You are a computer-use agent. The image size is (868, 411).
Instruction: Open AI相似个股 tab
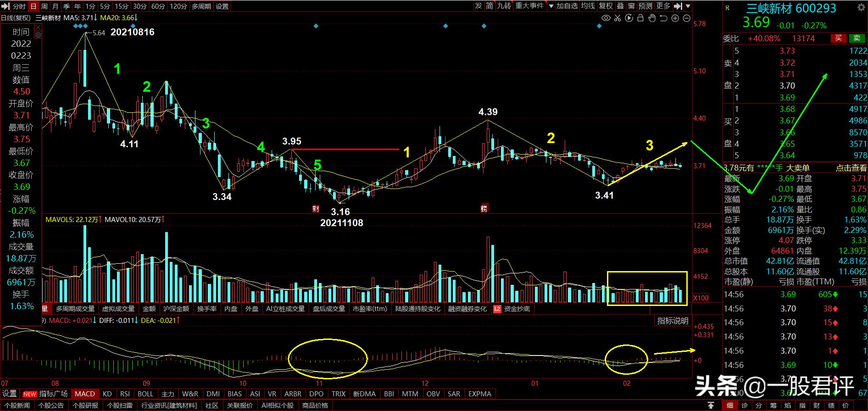(278, 405)
